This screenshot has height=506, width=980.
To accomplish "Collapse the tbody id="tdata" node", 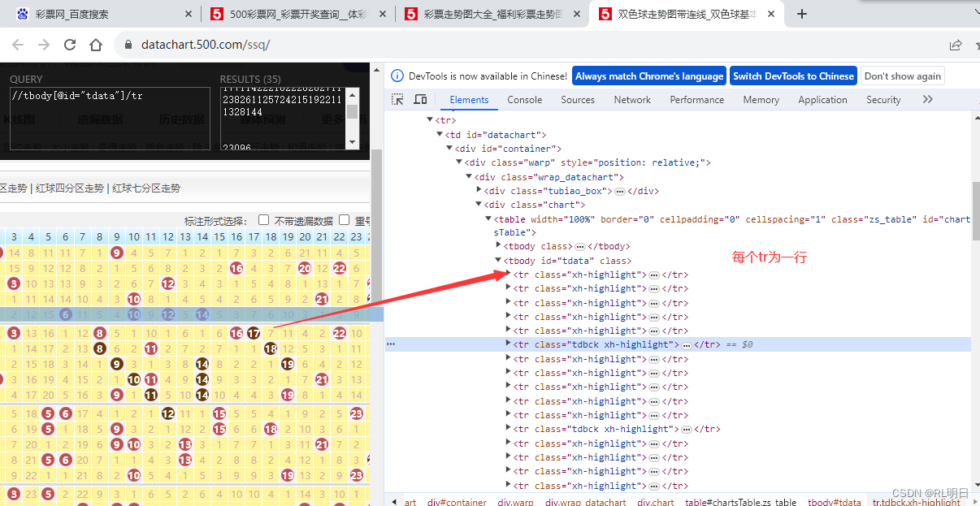I will click(498, 261).
